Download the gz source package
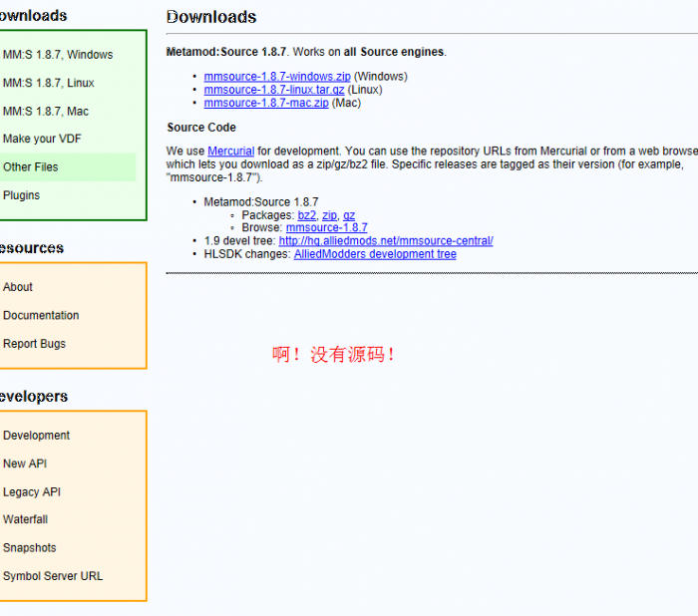This screenshot has height=616, width=698. [349, 215]
